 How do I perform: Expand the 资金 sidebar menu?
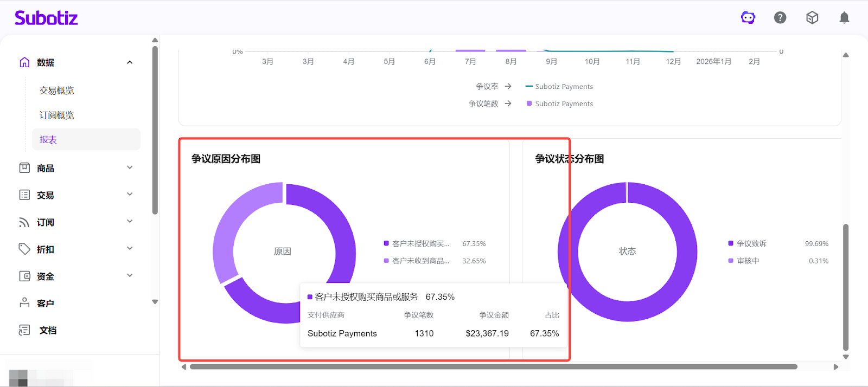[130, 275]
